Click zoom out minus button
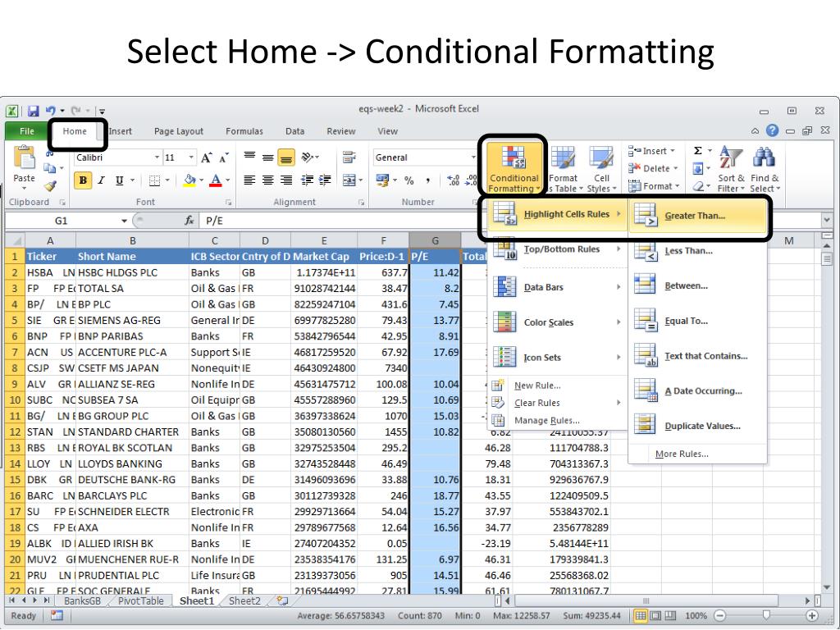840x630 pixels. (x=720, y=615)
